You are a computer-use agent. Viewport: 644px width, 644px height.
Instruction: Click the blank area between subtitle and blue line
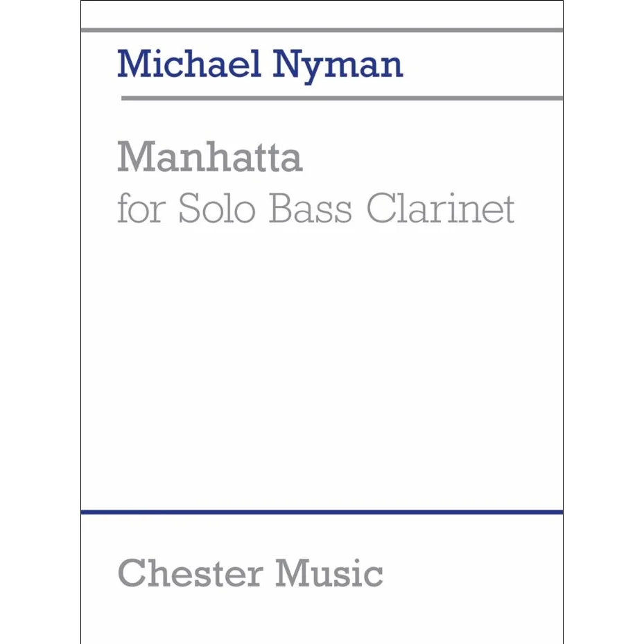tap(322, 360)
